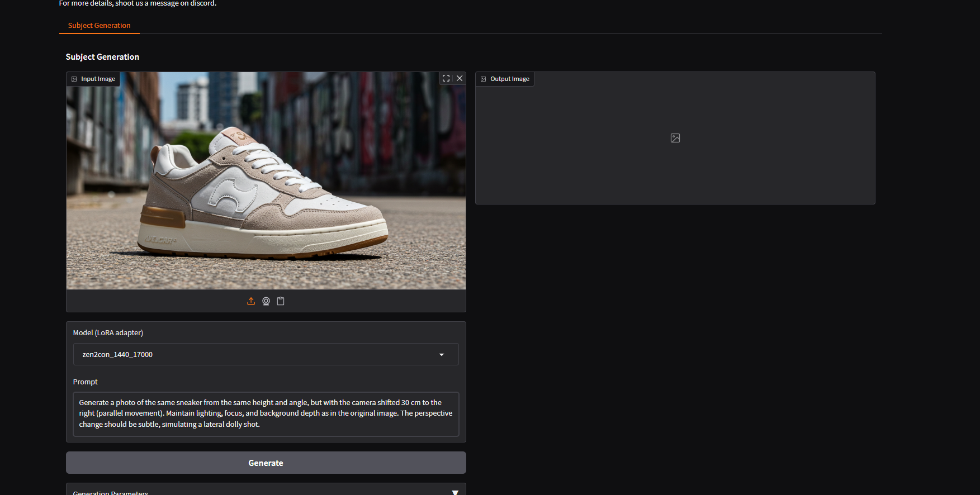This screenshot has width=980, height=495.
Task: Click the Generation Parameters accordion title
Action: pyautogui.click(x=111, y=492)
